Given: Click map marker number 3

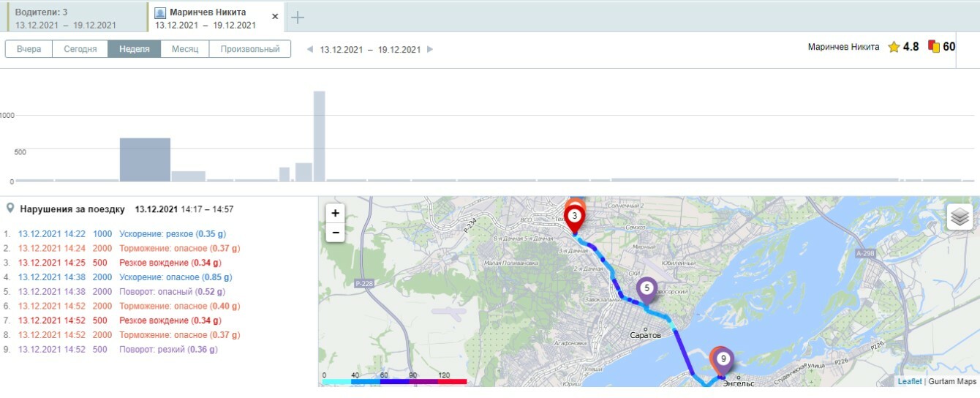Looking at the screenshot, I should pos(575,217).
